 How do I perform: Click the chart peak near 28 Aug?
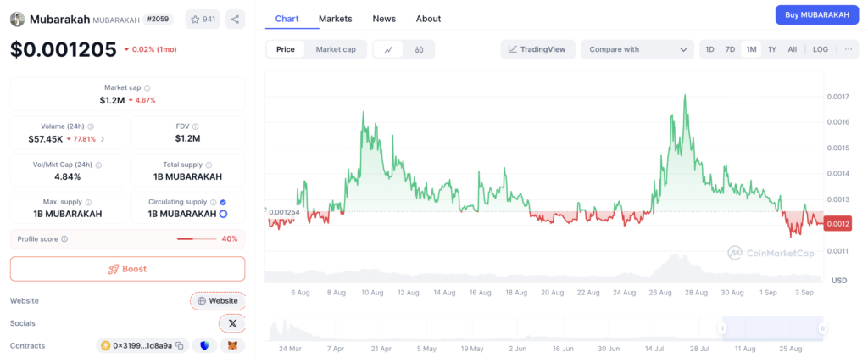(x=685, y=95)
